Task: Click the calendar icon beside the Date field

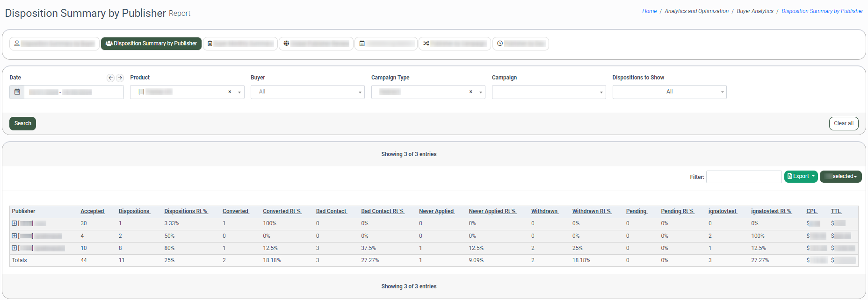Action: tap(17, 92)
